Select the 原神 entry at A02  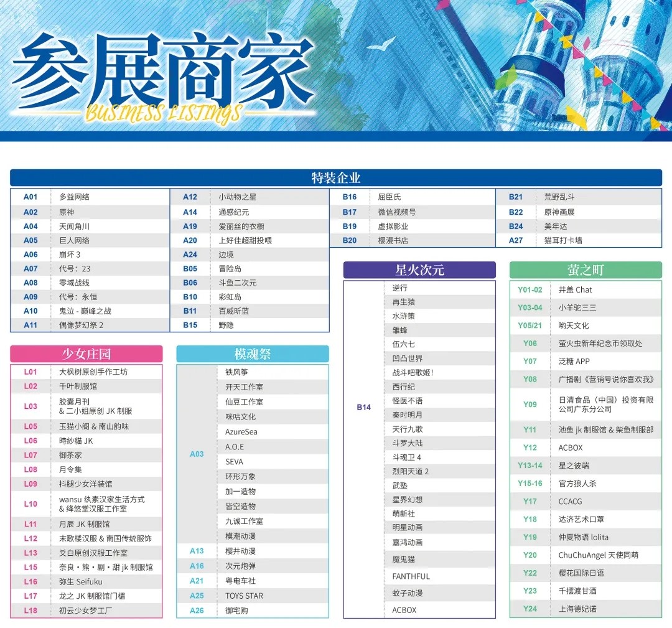[67, 212]
